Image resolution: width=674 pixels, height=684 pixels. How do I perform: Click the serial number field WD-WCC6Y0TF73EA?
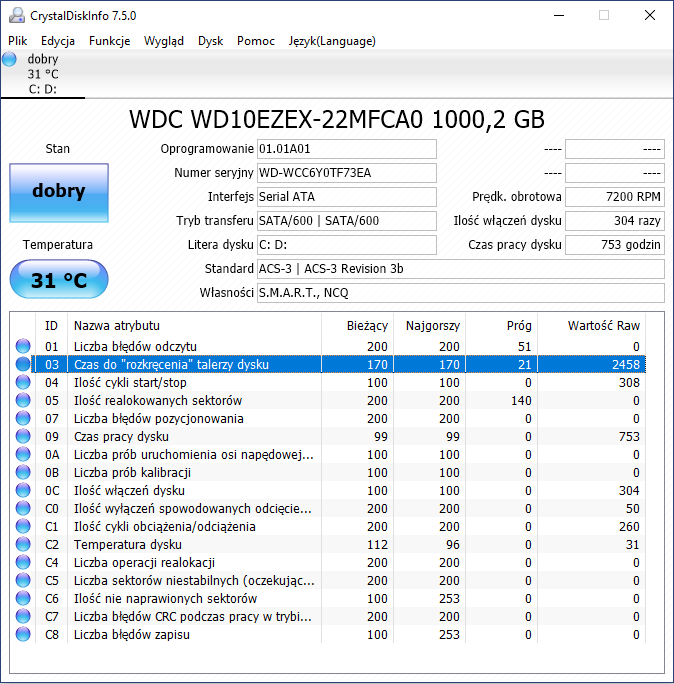tap(347, 173)
